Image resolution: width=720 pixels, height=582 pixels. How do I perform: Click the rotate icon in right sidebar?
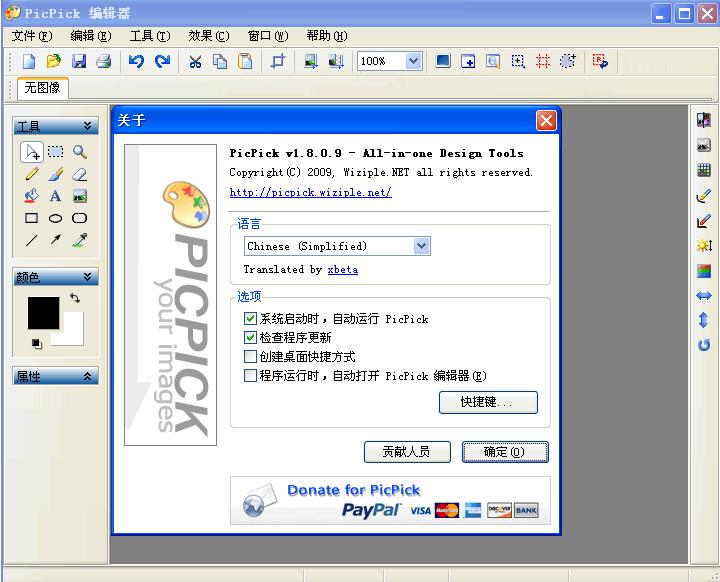(703, 345)
